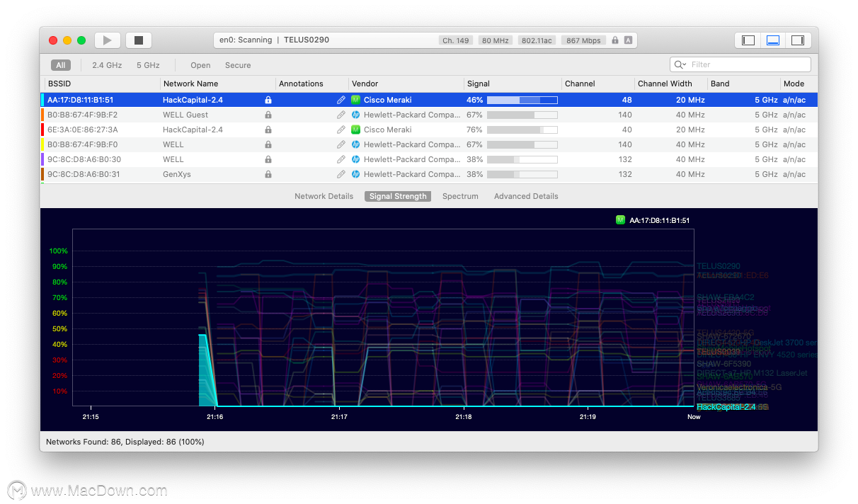Edit annotation for AA:17:D8:11:B1:51 with the pencil icon

[x=341, y=100]
